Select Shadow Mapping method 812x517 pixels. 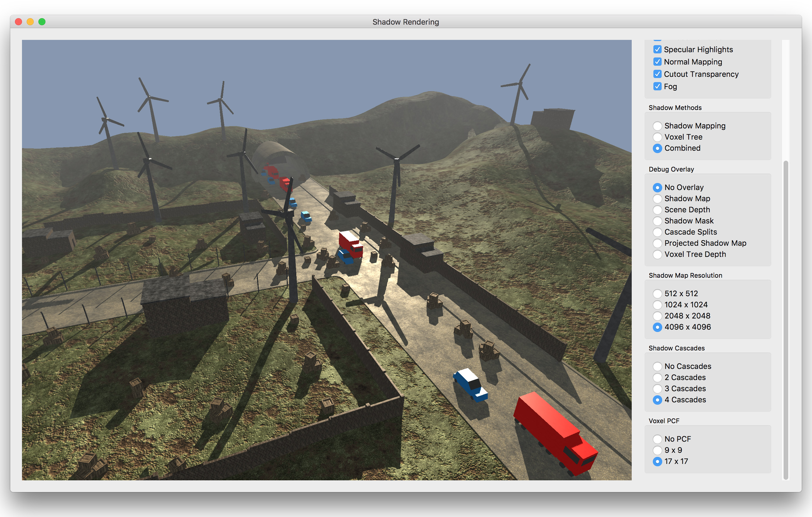[x=657, y=126]
